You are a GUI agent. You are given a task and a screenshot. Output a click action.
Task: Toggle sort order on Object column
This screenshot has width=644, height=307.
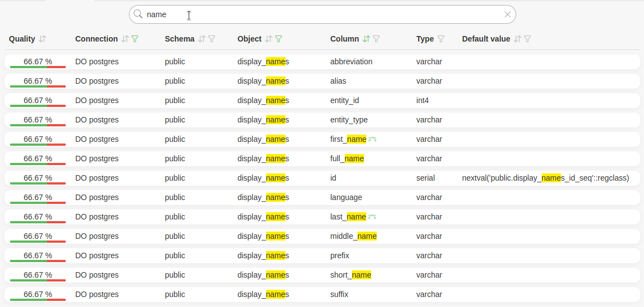269,39
